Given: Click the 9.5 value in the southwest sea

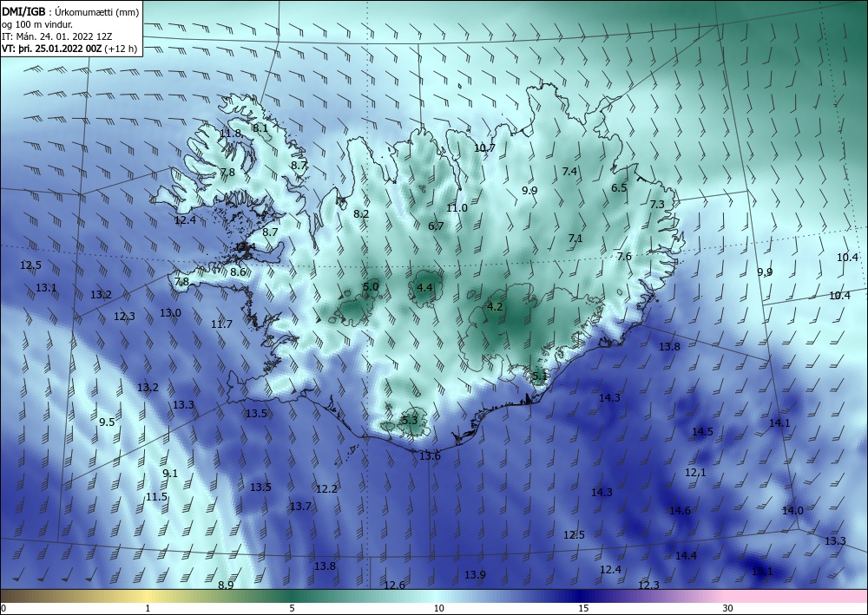Looking at the screenshot, I should [107, 422].
